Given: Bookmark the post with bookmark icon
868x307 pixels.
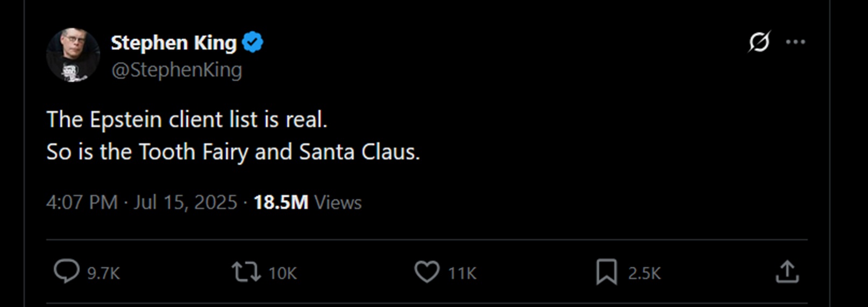Looking at the screenshot, I should click(607, 271).
